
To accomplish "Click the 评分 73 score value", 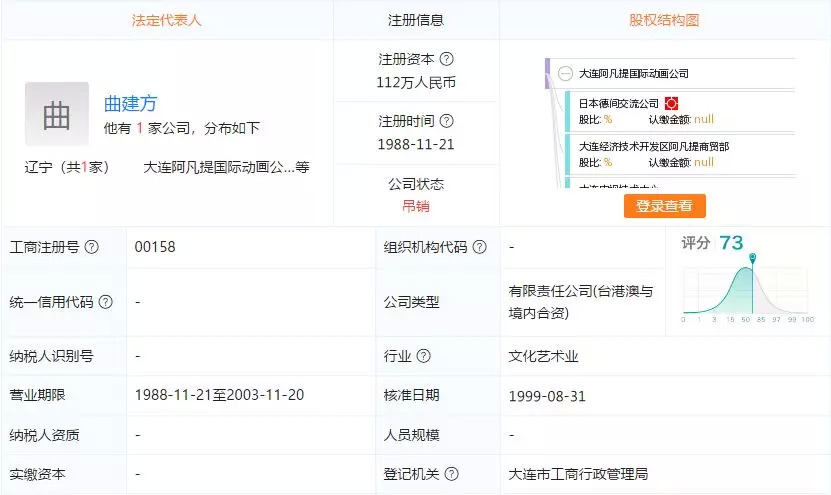I will coord(731,243).
